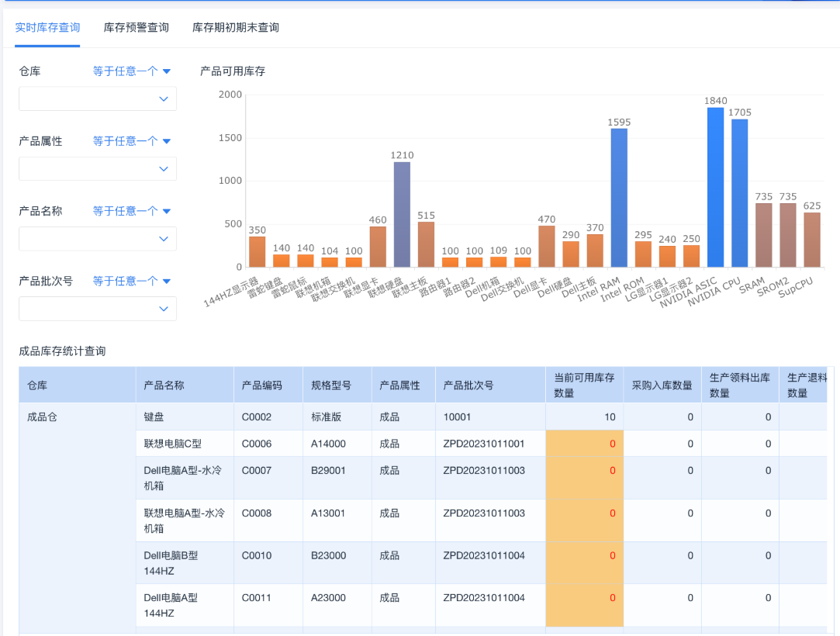Viewport: 840px width, 636px height.
Task: Select the NVIDIA CPU bar showing 1705
Action: [x=739, y=193]
